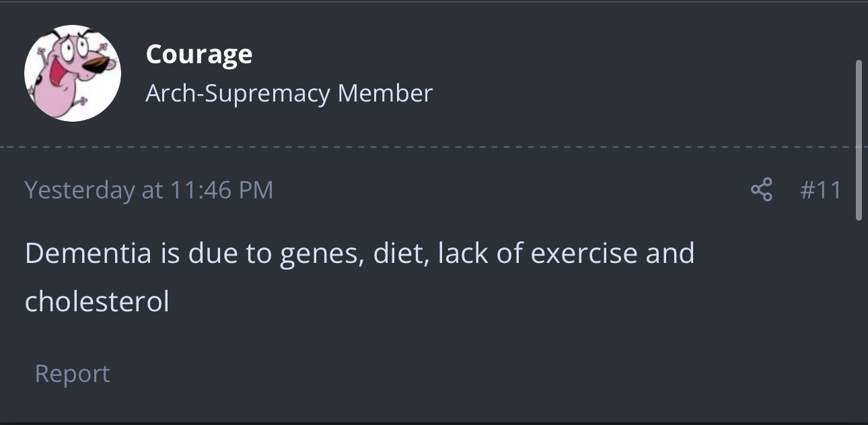Click the share icon beside post #11
Screen dimensions: 868x425
[x=761, y=190]
